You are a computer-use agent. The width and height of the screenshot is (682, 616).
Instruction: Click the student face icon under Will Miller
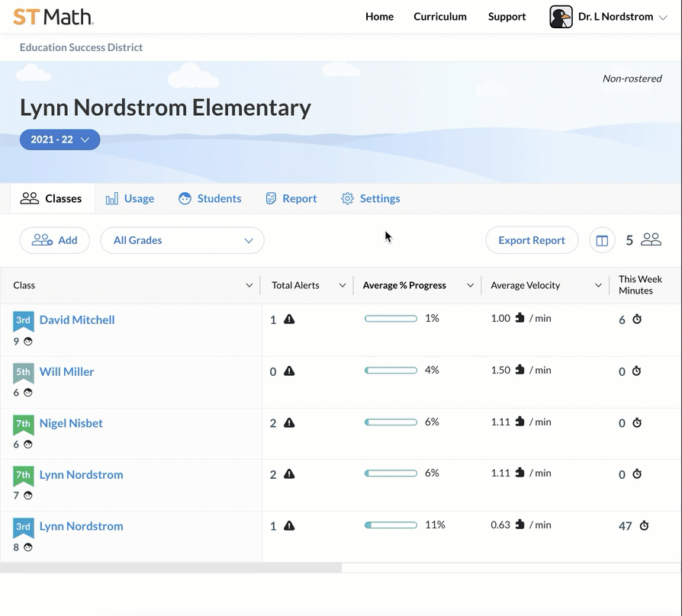point(27,393)
